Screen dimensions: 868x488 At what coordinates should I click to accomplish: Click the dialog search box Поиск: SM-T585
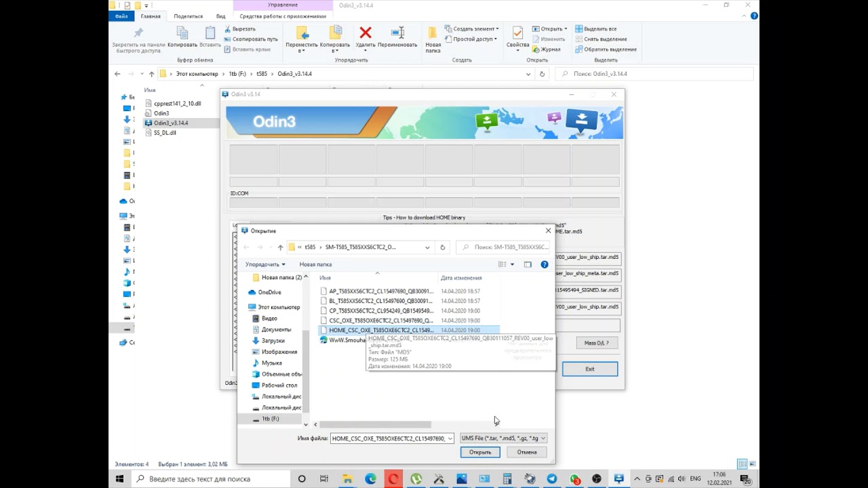(x=505, y=247)
